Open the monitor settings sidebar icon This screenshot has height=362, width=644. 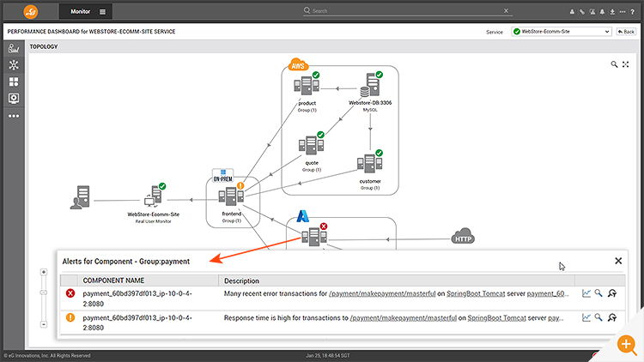point(14,99)
